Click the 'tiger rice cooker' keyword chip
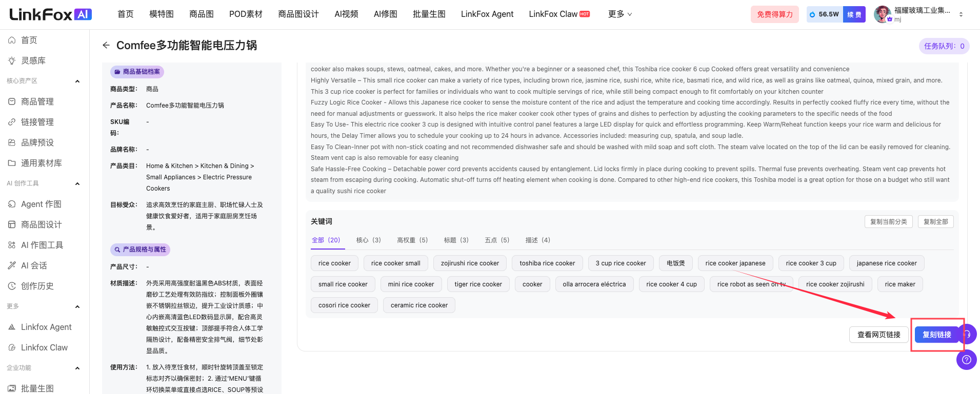The height and width of the screenshot is (394, 980). tap(478, 284)
